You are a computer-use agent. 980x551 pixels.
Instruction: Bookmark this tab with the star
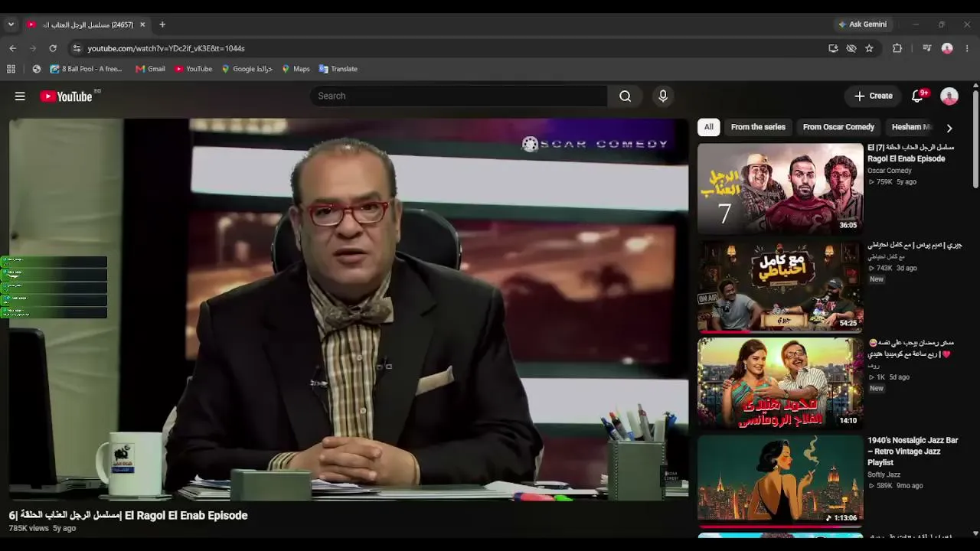pyautogui.click(x=869, y=48)
